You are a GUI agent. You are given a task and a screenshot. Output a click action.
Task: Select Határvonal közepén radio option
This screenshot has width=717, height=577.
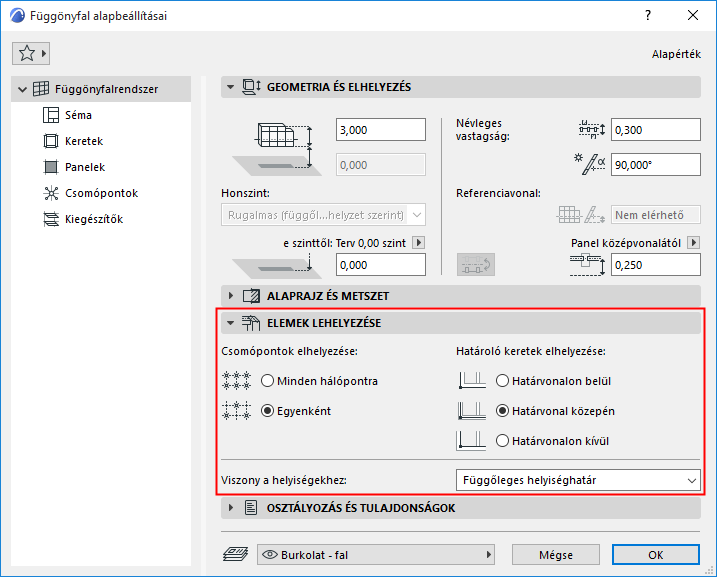[502, 411]
